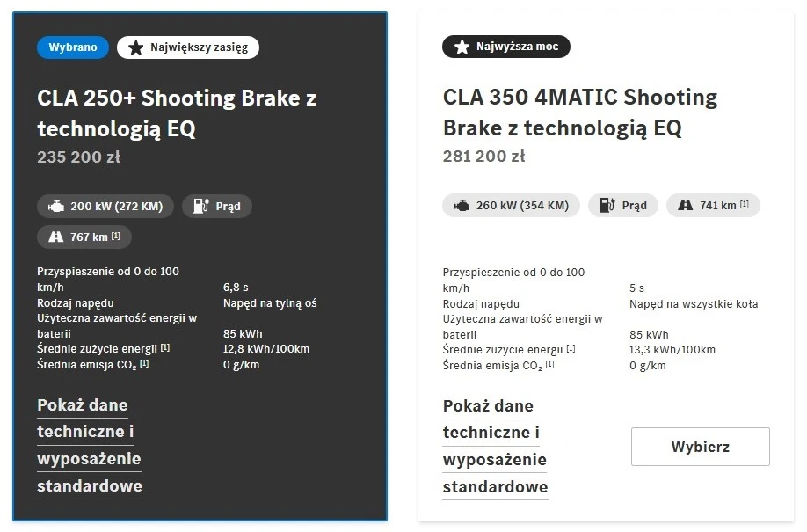Click footnote [1] next to 741 km
This screenshot has height=532, width=807.
click(x=745, y=205)
